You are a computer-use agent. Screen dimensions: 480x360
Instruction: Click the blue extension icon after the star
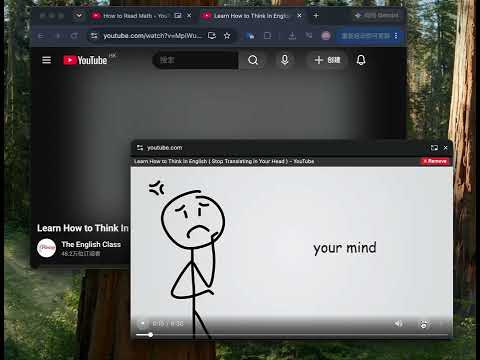click(250, 36)
